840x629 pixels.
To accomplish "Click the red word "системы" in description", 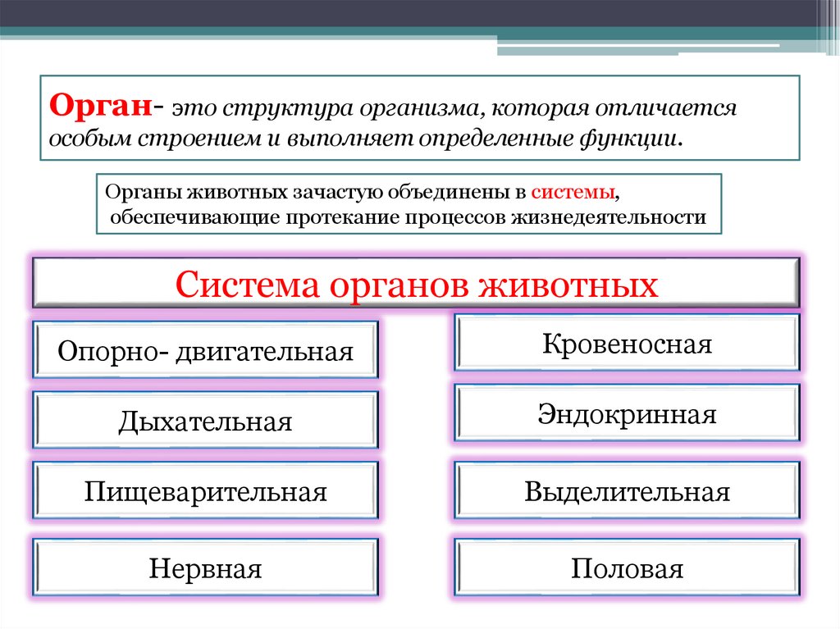I will (x=571, y=191).
